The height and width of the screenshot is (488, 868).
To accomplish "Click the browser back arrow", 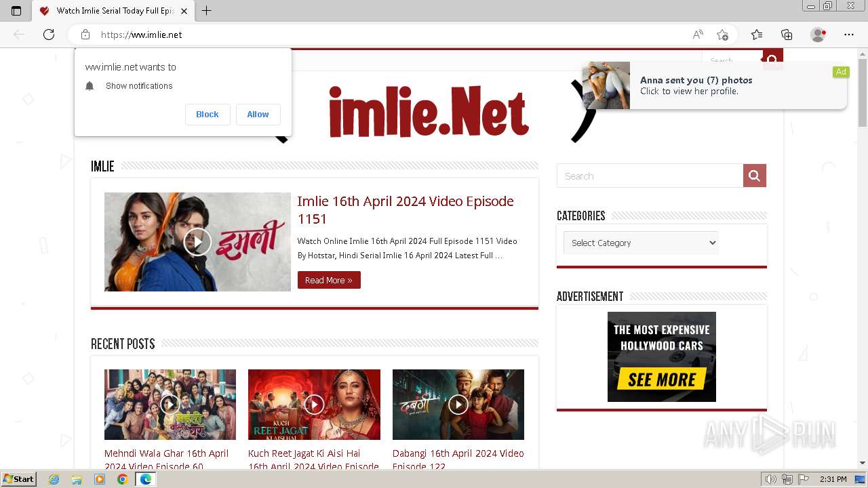I will 19,35.
